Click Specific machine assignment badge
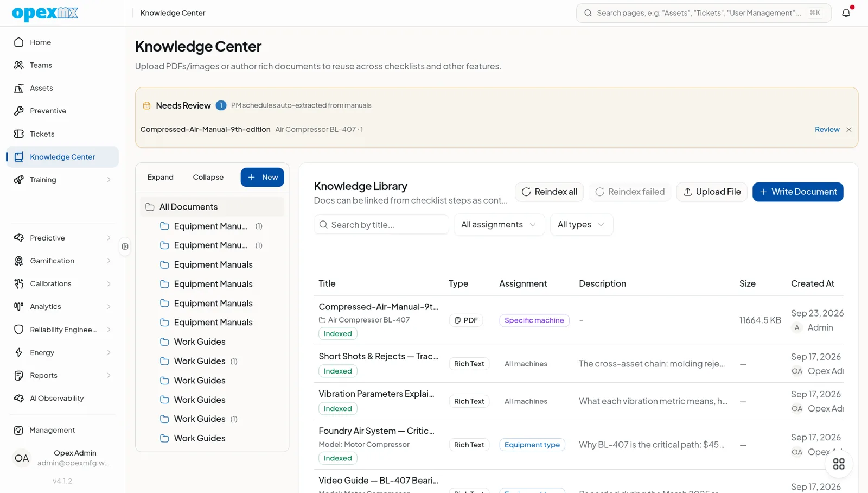 click(534, 320)
